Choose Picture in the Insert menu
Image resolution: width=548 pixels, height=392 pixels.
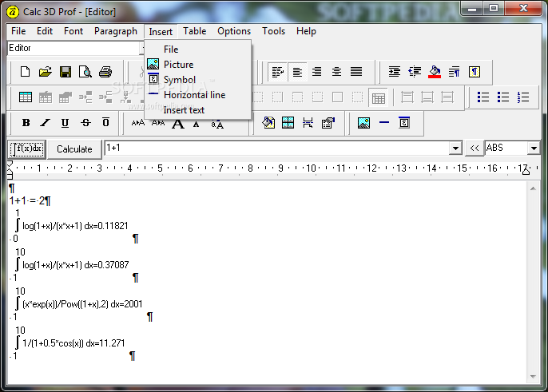coord(198,65)
